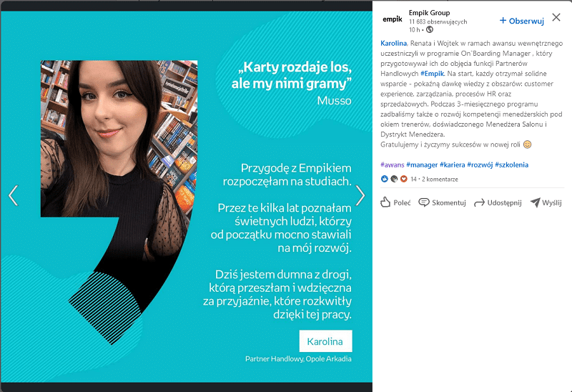Open the #Empik hashtag in post text

[x=433, y=74]
